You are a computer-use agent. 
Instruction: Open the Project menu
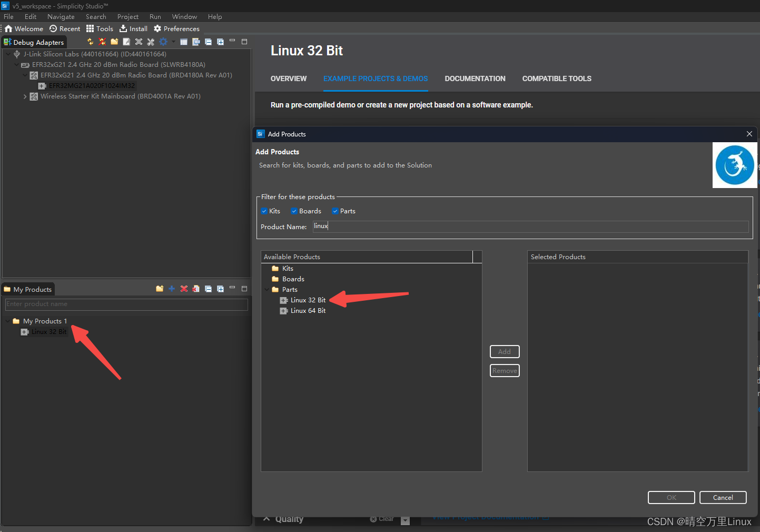[128, 16]
